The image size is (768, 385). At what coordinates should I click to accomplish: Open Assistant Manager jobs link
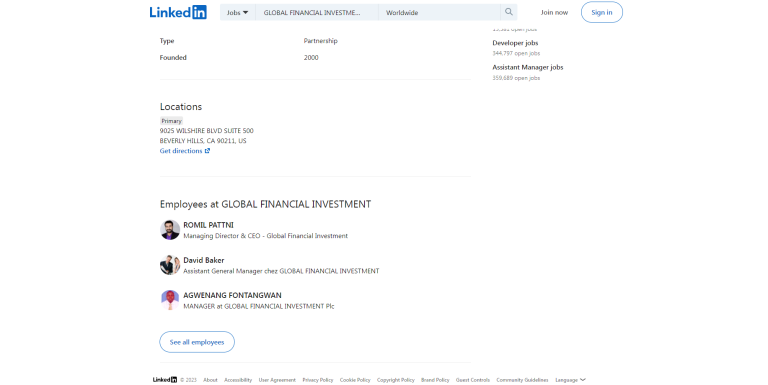(x=528, y=68)
